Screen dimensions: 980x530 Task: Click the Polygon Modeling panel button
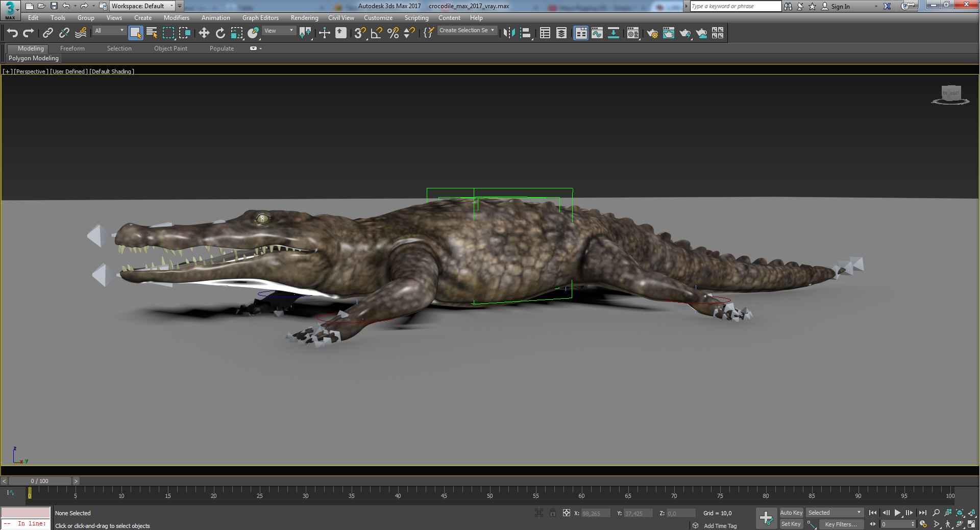pos(34,58)
